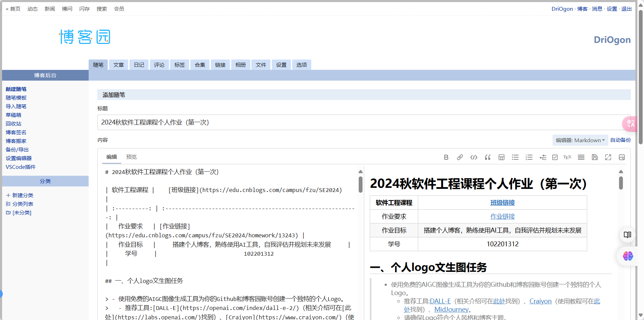This screenshot has height=320, width=644.
Task: Open the 日记 tab
Action: click(x=139, y=65)
